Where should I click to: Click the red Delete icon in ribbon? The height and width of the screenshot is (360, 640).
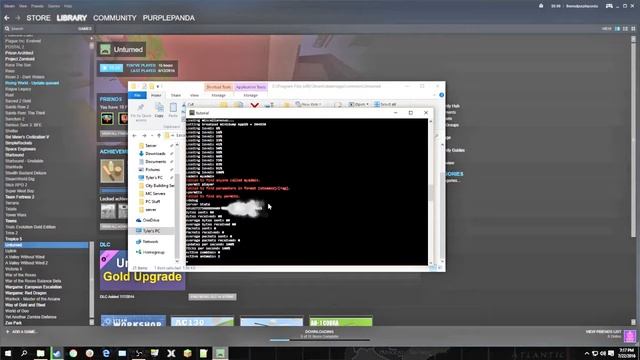pos(254,105)
